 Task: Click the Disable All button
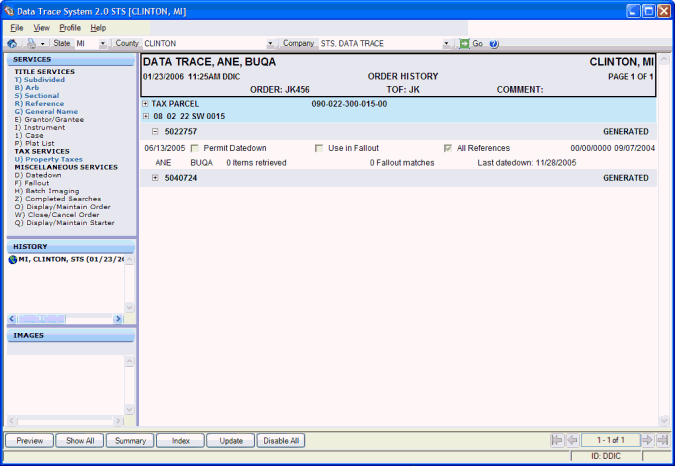(x=281, y=441)
